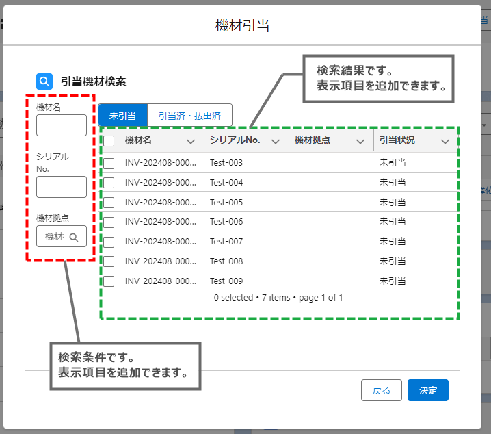Select the Test-005 serial number cell

pyautogui.click(x=226, y=203)
